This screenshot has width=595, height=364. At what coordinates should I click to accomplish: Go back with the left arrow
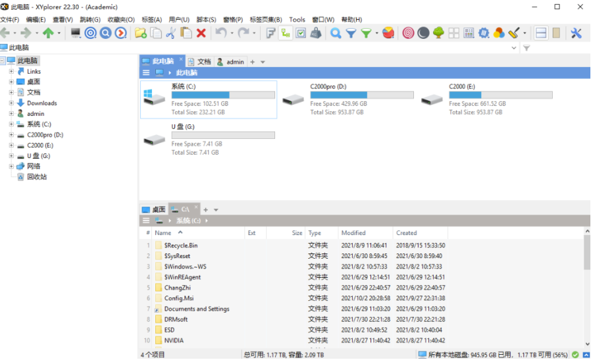coord(5,33)
